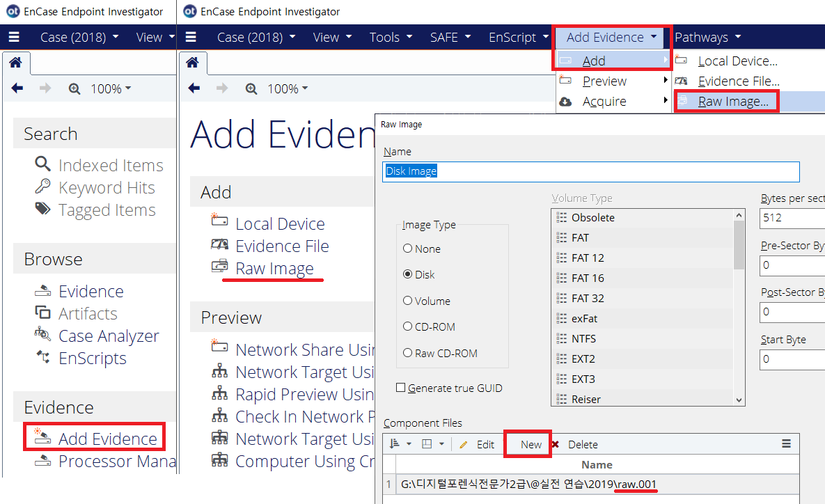The width and height of the screenshot is (825, 504).
Task: Click the New button in Component Files
Action: (531, 444)
